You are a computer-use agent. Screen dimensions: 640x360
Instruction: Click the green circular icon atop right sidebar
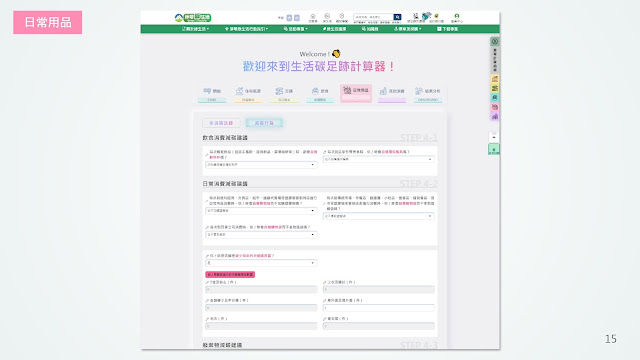495,42
